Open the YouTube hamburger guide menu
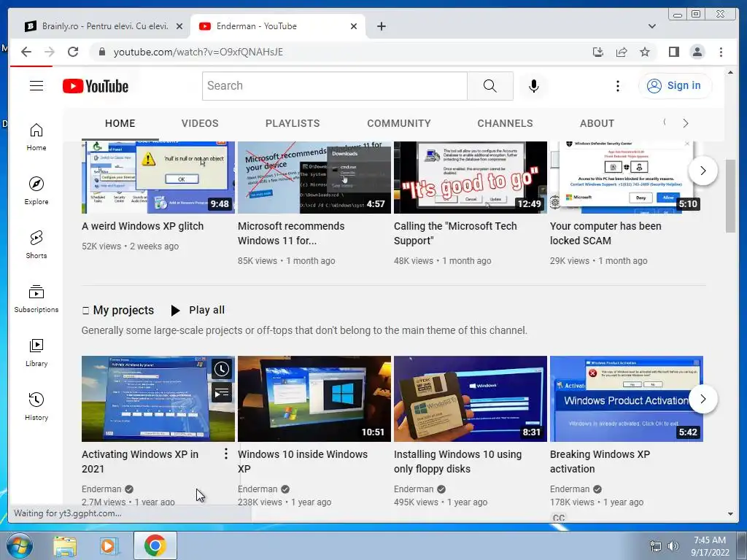Screen dimensions: 747x560 click(36, 86)
